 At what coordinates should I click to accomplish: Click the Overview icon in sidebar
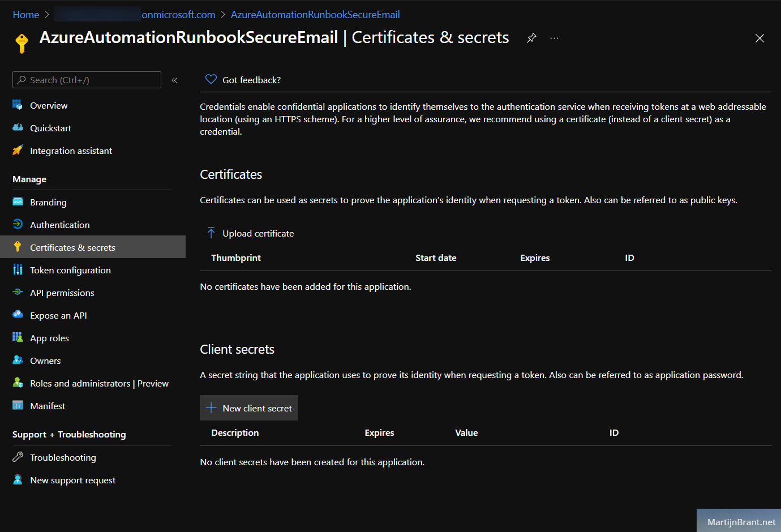pos(18,105)
